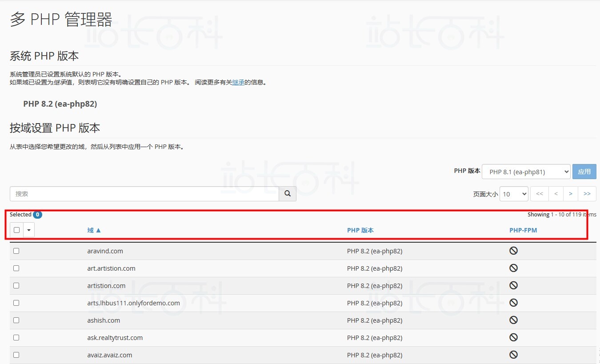Click domain text art.artistion.com
The height and width of the screenshot is (364, 600).
tap(112, 268)
